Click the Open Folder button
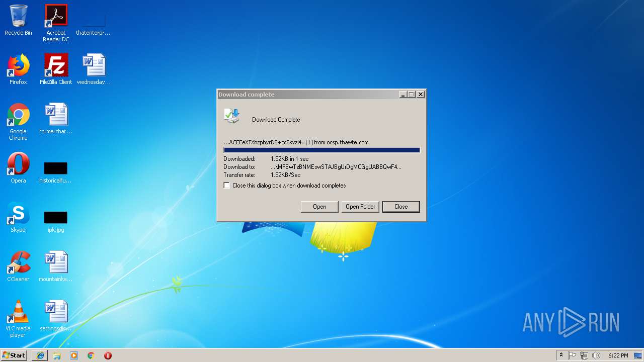 coord(360,207)
